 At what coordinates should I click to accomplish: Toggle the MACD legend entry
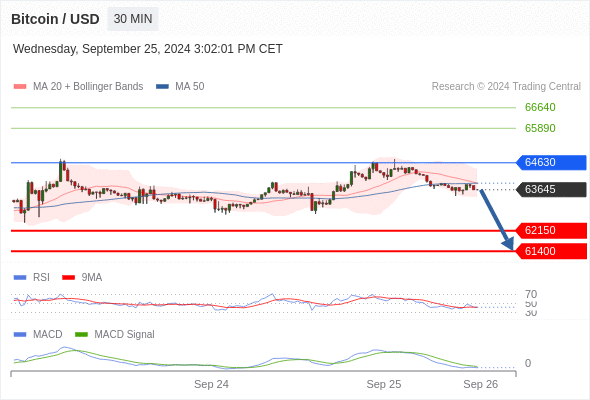point(38,334)
